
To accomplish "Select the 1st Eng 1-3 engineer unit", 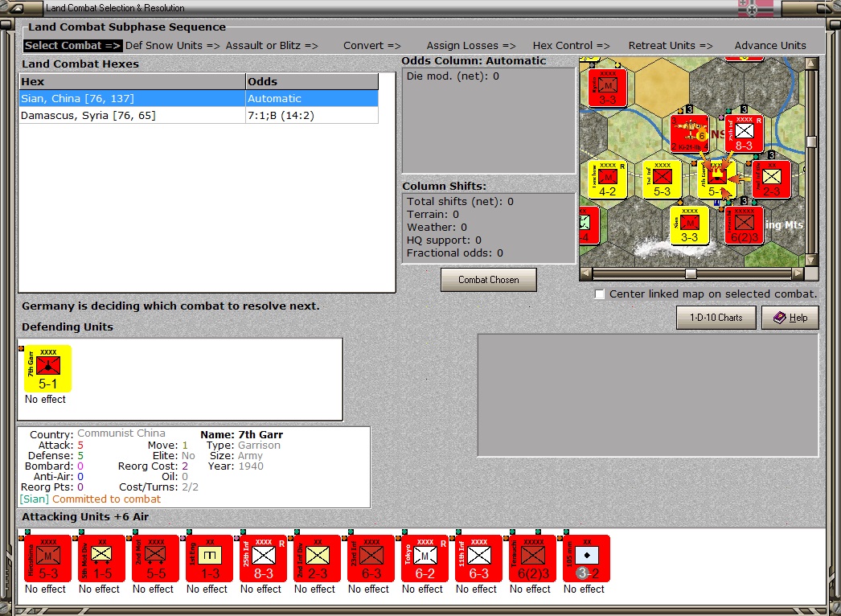I will tap(209, 558).
